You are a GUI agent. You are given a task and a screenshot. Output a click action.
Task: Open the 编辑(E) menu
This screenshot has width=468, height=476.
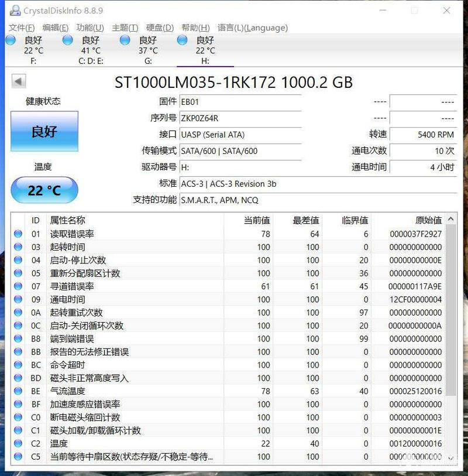(x=56, y=28)
